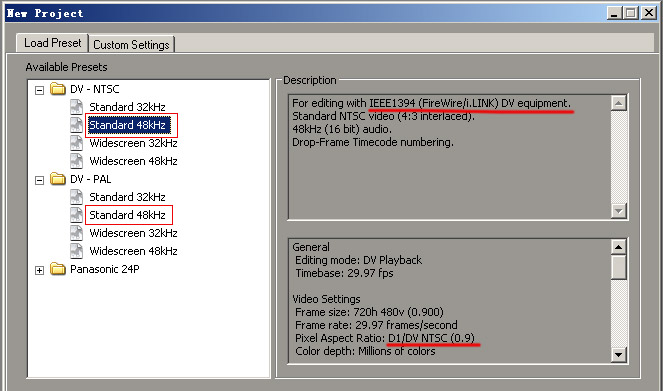
Task: Select DV - PAL Widescreen 32kHz preset
Action: pyautogui.click(x=133, y=233)
